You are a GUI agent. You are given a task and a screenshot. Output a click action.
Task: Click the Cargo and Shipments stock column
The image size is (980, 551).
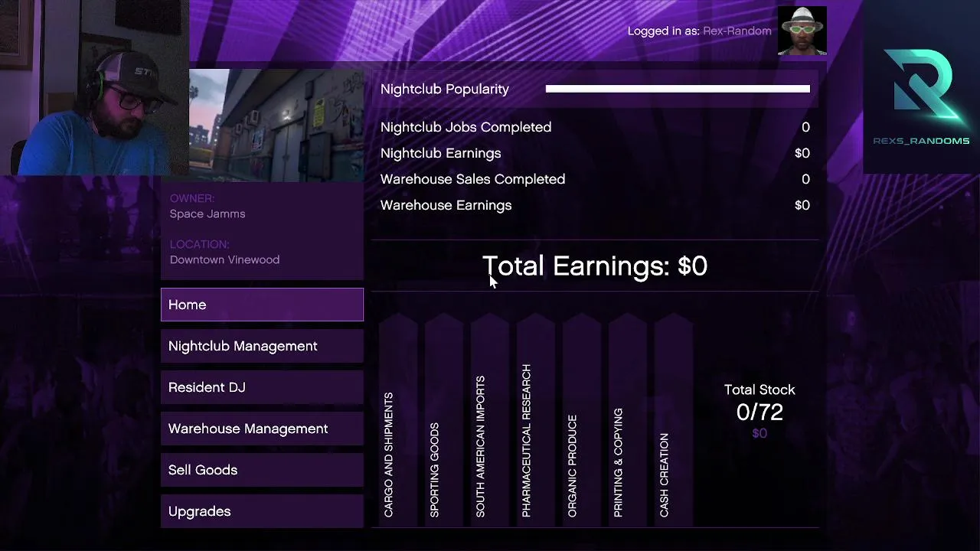point(398,419)
